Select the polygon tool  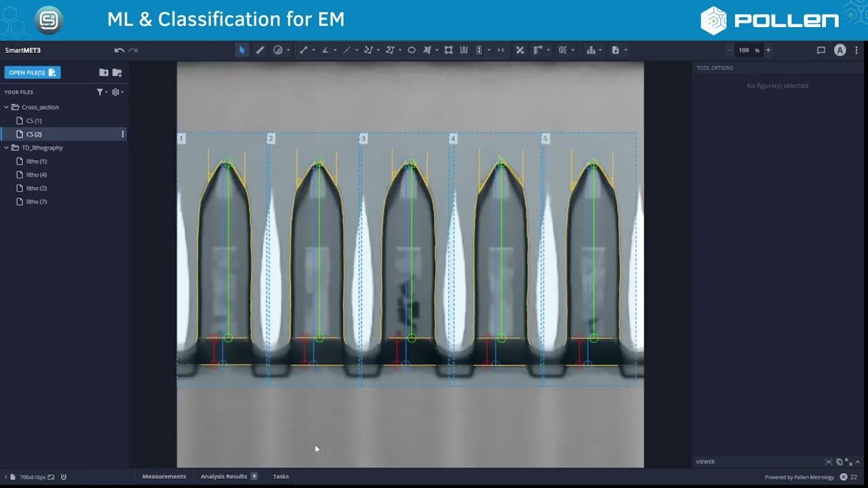(390, 50)
